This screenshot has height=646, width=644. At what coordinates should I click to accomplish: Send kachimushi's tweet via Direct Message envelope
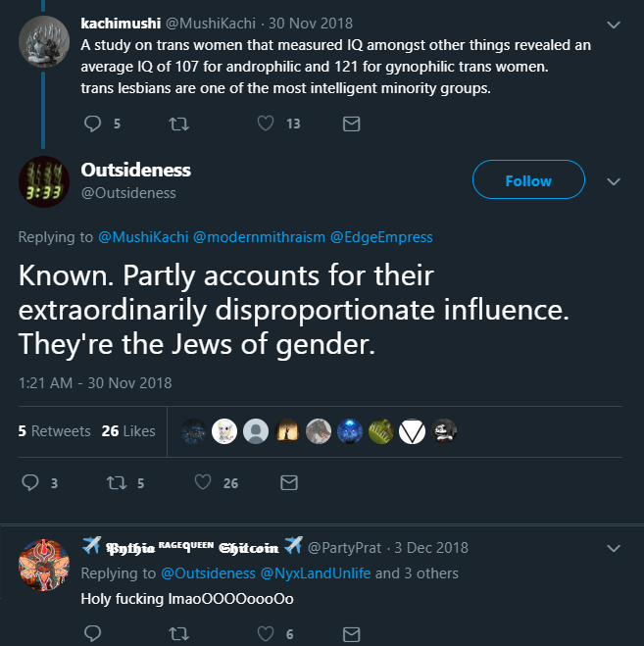[351, 124]
